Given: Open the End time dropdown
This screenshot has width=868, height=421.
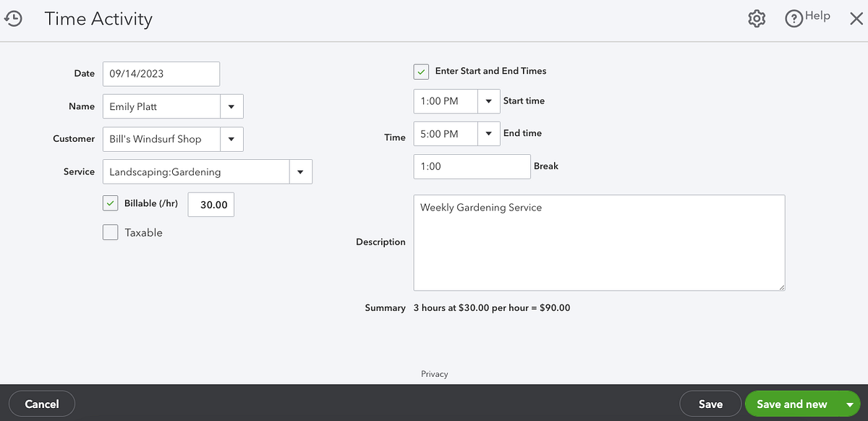Looking at the screenshot, I should click(x=489, y=134).
